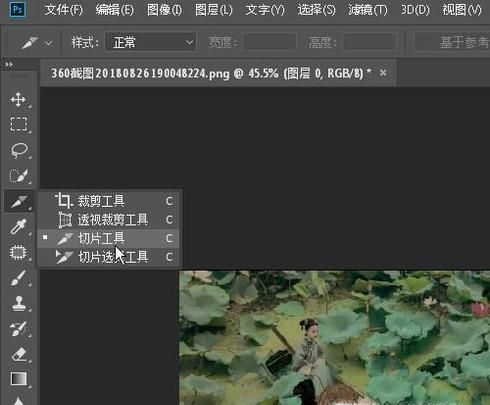490x405 pixels.
Task: Click the active Slice tool in toolbar
Action: pos(18,201)
